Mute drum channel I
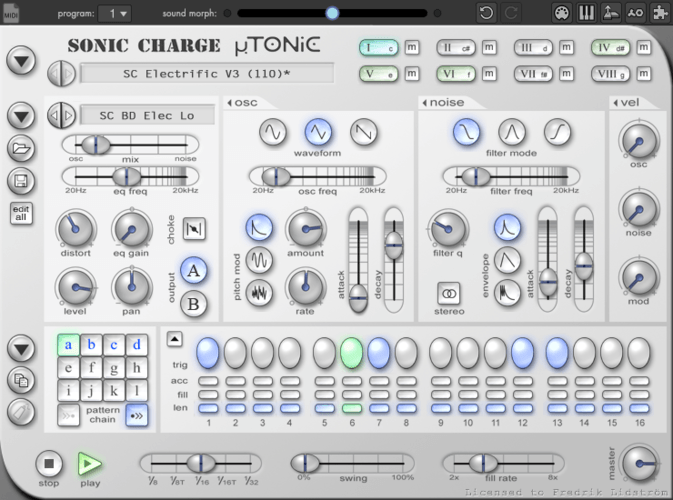The image size is (673, 500). (x=412, y=48)
